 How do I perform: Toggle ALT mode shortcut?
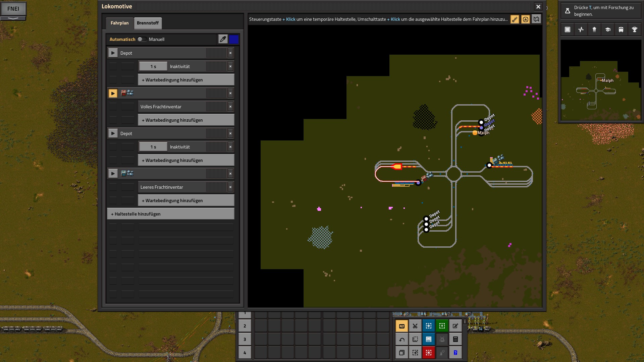click(401, 326)
